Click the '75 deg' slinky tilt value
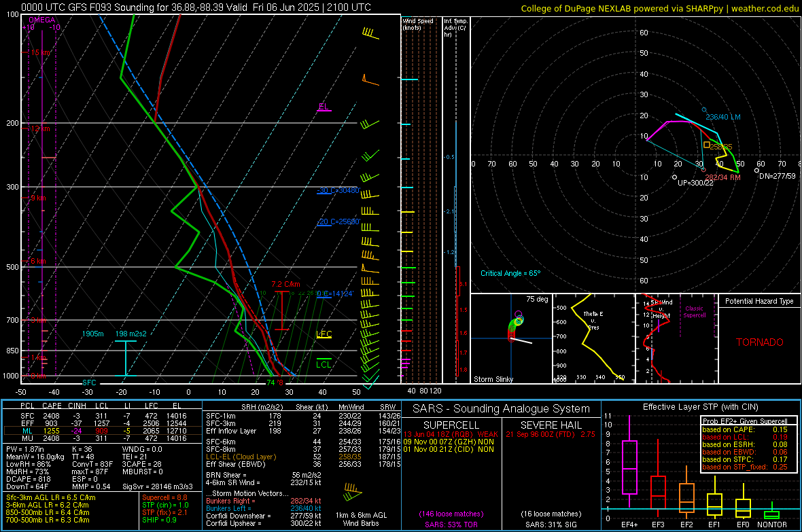The image size is (802, 532). 536,299
